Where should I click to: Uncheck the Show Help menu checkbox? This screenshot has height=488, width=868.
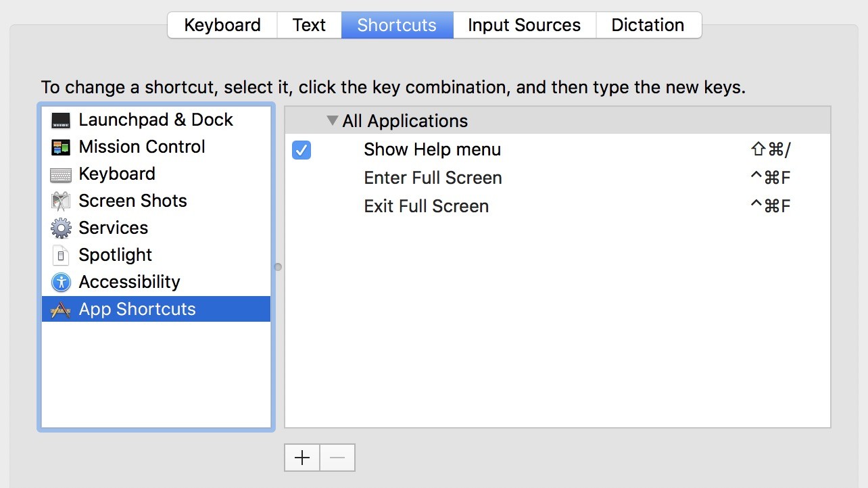(x=302, y=149)
